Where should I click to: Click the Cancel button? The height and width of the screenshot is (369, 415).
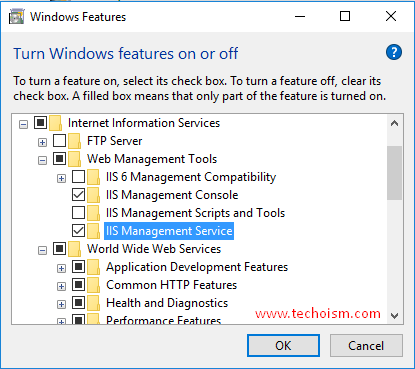click(366, 346)
